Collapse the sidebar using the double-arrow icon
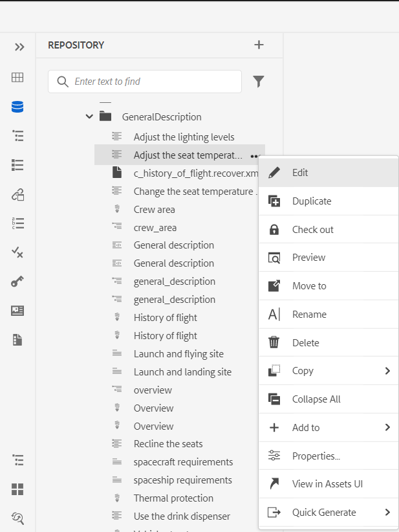This screenshot has height=532, width=399. click(19, 47)
